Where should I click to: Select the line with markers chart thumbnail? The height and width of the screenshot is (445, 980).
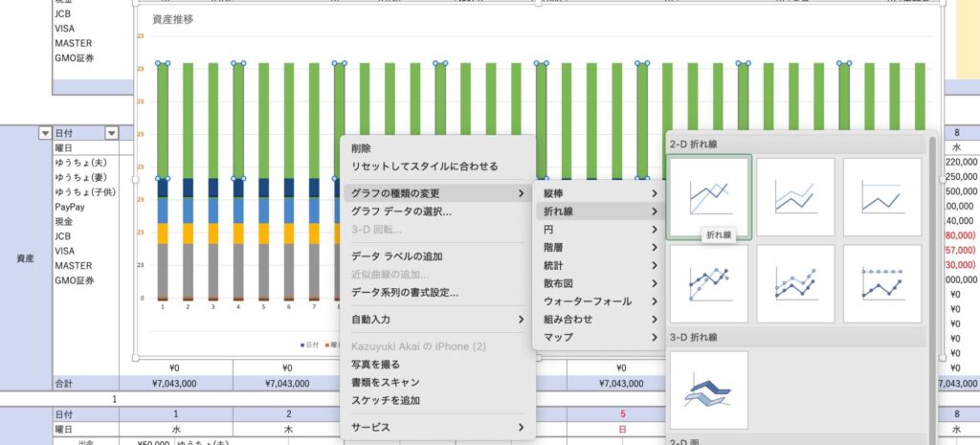pos(709,283)
